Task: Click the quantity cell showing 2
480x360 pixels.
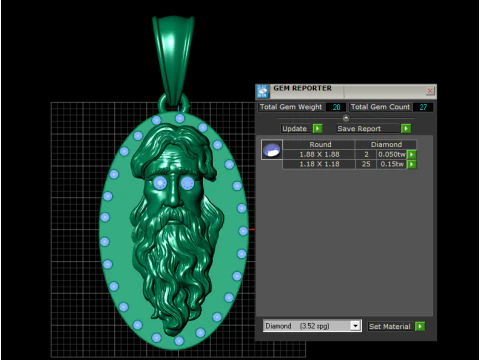Action: (366, 155)
